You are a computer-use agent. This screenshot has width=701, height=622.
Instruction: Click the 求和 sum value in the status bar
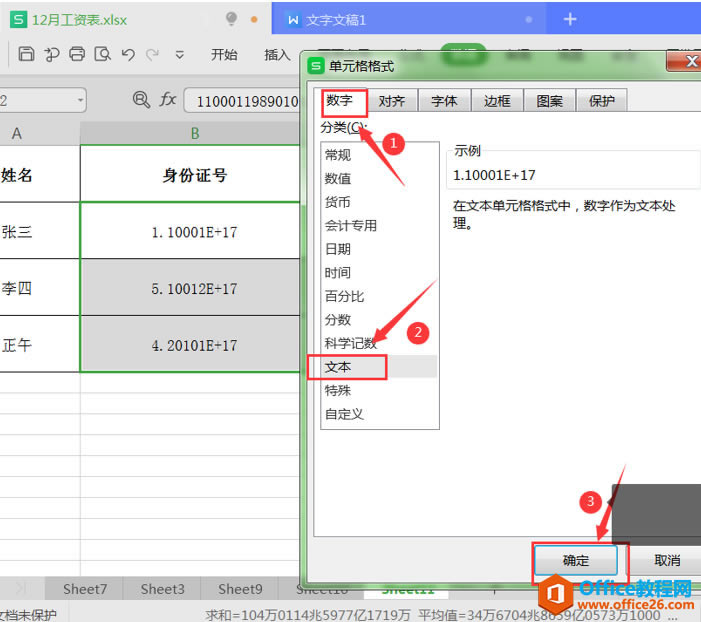point(308,615)
